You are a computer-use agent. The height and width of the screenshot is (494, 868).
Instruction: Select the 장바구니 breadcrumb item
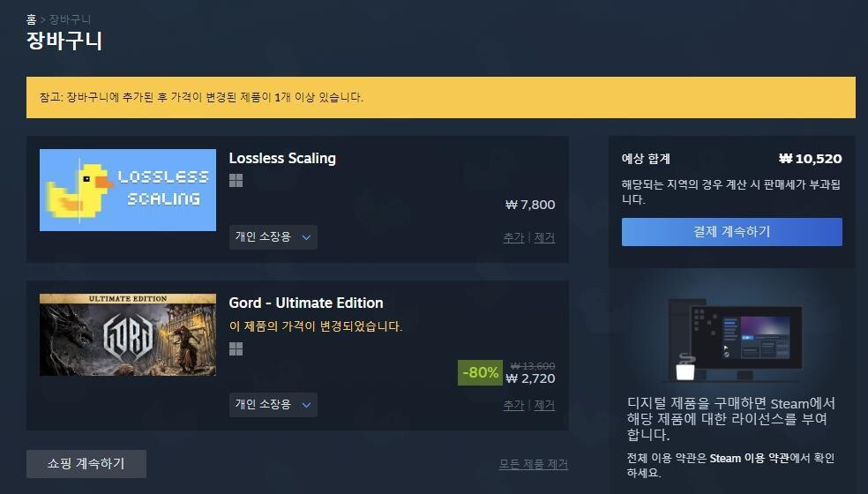click(70, 19)
